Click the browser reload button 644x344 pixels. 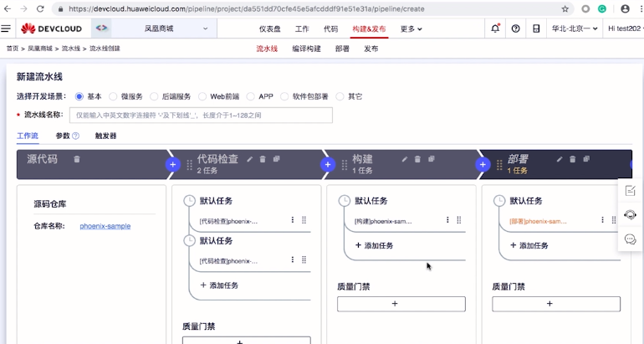[x=40, y=8]
